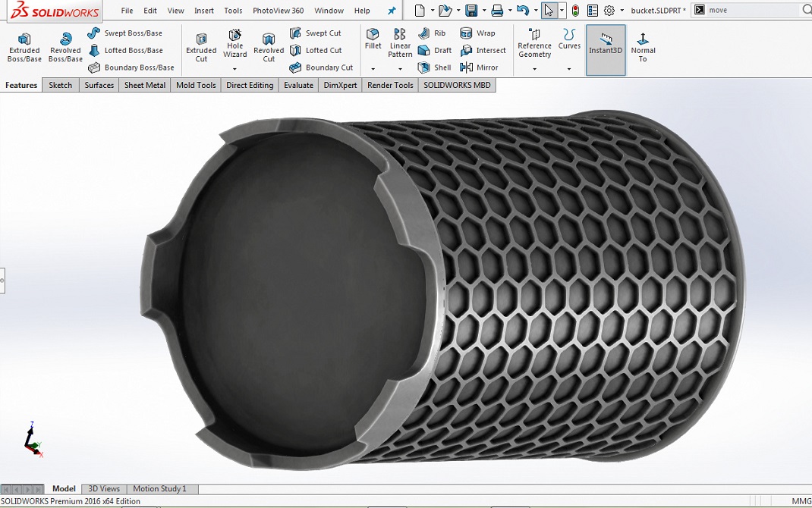Viewport: 812px width, 508px height.
Task: Click the Extruded Boss/Base tool
Action: tap(24, 47)
